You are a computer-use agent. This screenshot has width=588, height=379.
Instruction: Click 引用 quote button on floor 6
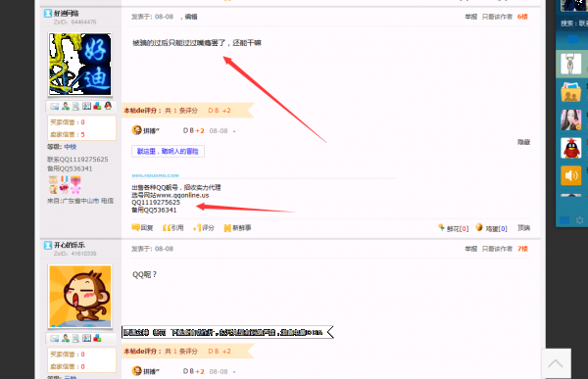[x=172, y=227]
